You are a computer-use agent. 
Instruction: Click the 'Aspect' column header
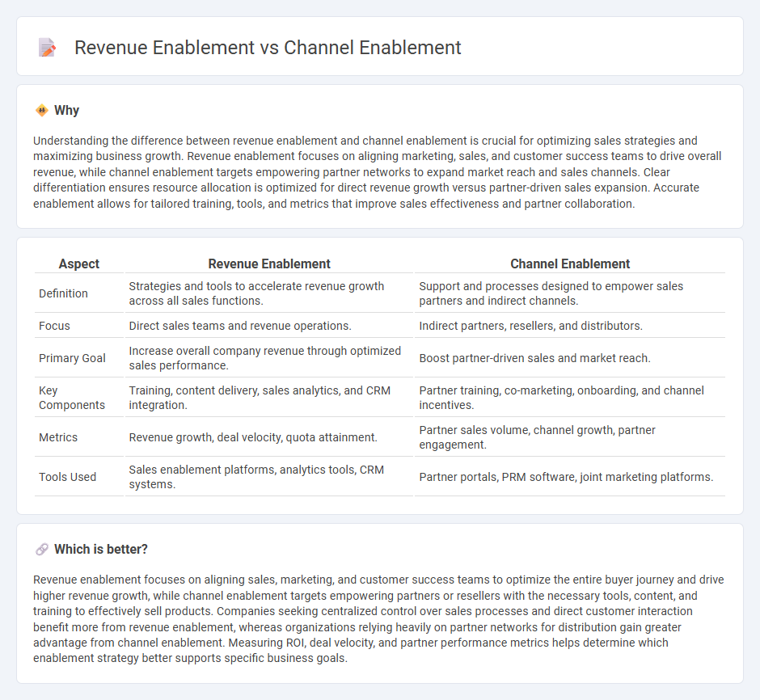point(79,264)
